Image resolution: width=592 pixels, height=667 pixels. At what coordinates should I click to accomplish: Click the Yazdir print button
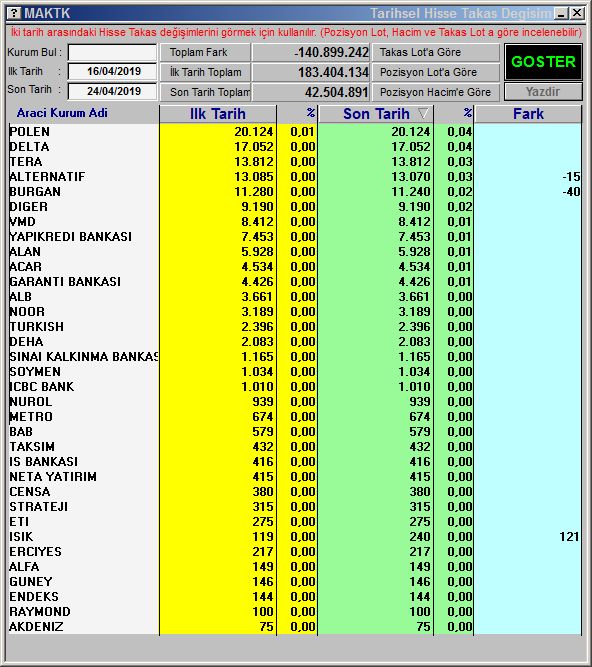(x=543, y=91)
